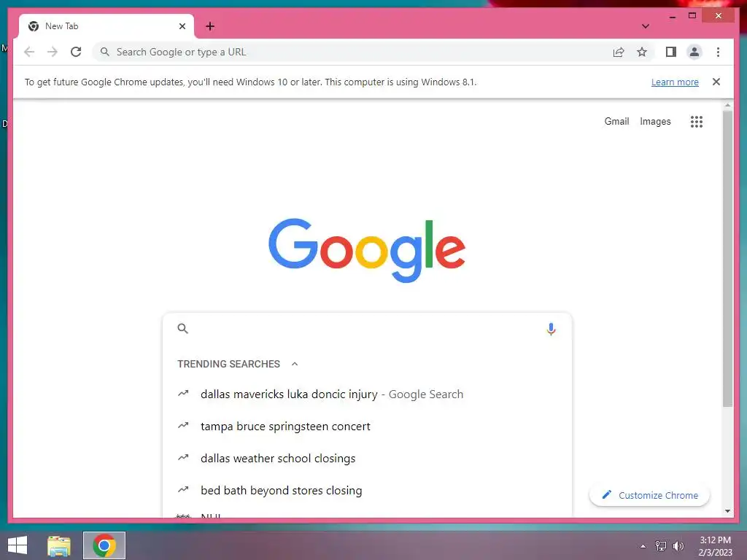Minimize the Chrome window
Image resolution: width=747 pixels, height=560 pixels.
(x=672, y=16)
